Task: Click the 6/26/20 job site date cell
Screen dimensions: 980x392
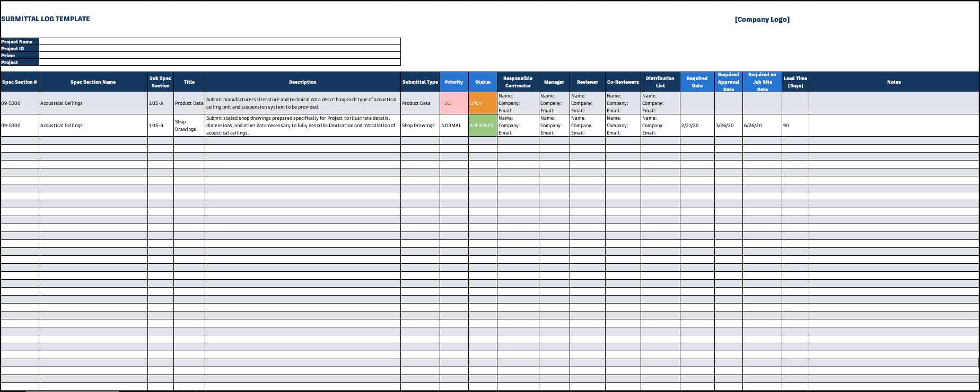Action: [x=762, y=126]
